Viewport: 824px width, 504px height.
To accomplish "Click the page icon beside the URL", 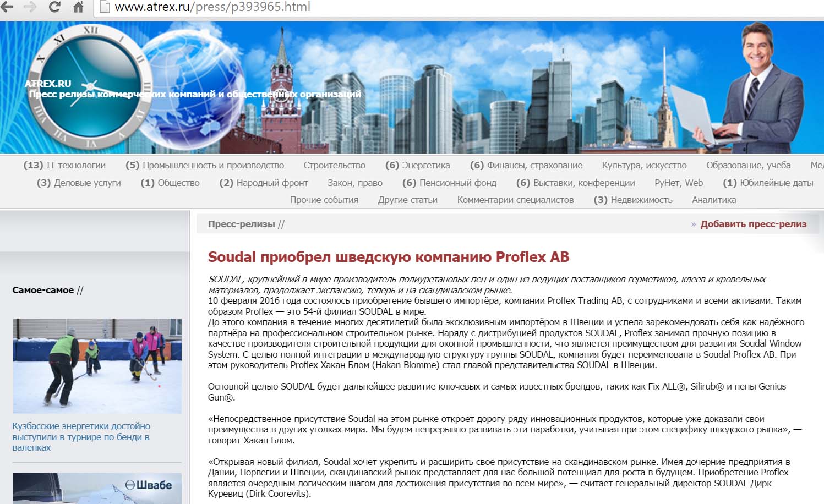I will coord(105,7).
